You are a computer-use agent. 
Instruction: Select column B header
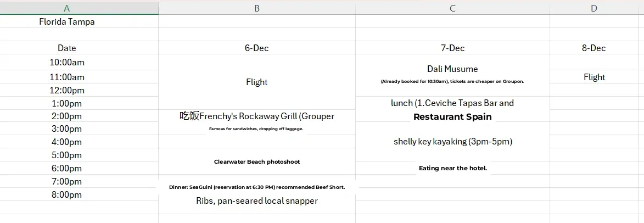pyautogui.click(x=257, y=8)
